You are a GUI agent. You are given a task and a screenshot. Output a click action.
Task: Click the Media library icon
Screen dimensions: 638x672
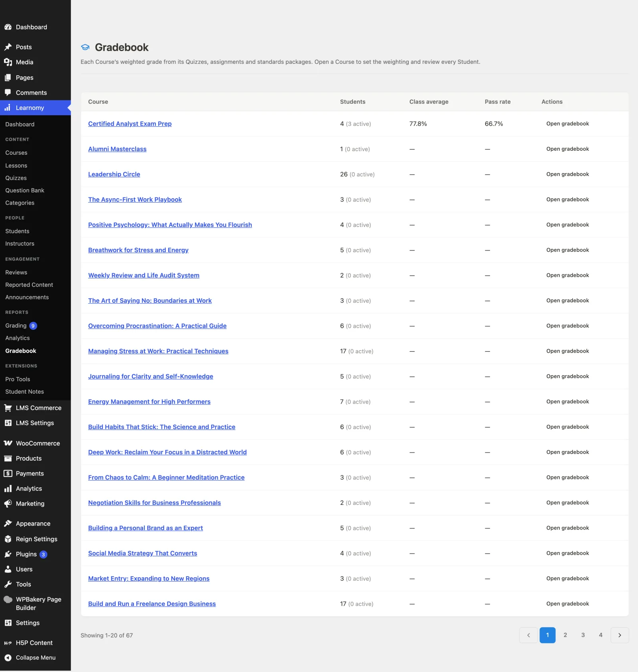[x=8, y=62]
